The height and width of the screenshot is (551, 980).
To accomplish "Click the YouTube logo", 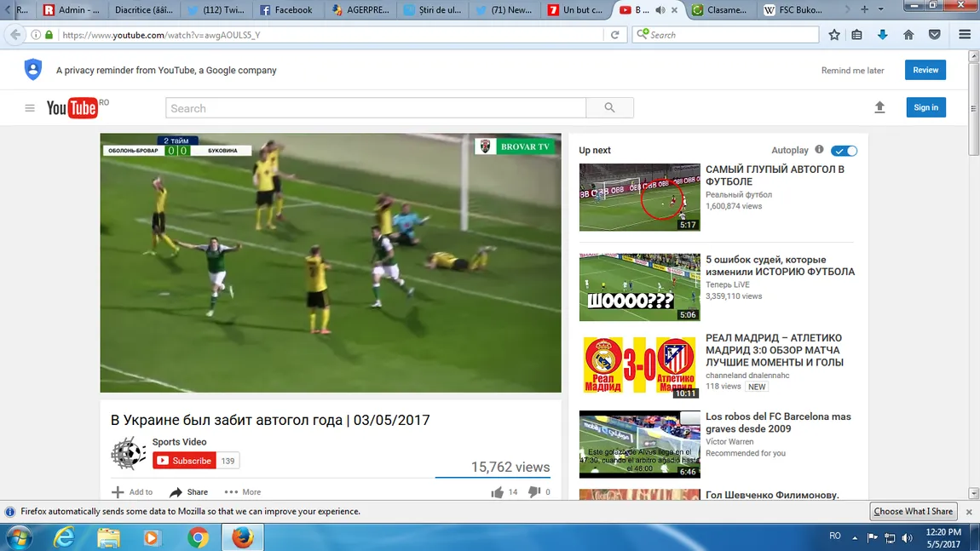I will (x=72, y=108).
